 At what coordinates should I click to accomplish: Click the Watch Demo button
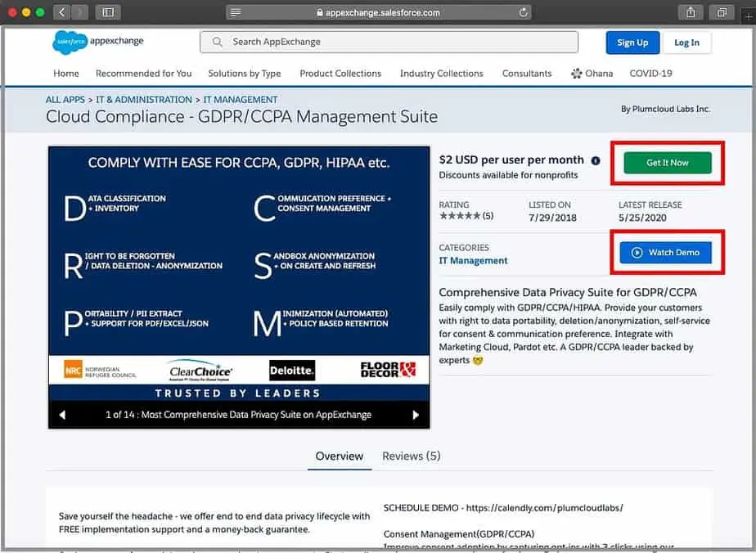pyautogui.click(x=665, y=253)
